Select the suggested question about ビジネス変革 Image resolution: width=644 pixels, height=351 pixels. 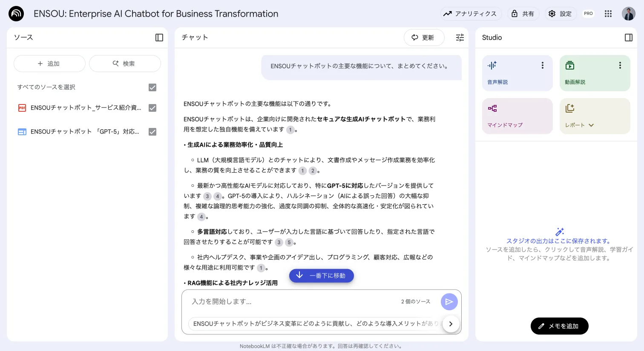coord(315,324)
